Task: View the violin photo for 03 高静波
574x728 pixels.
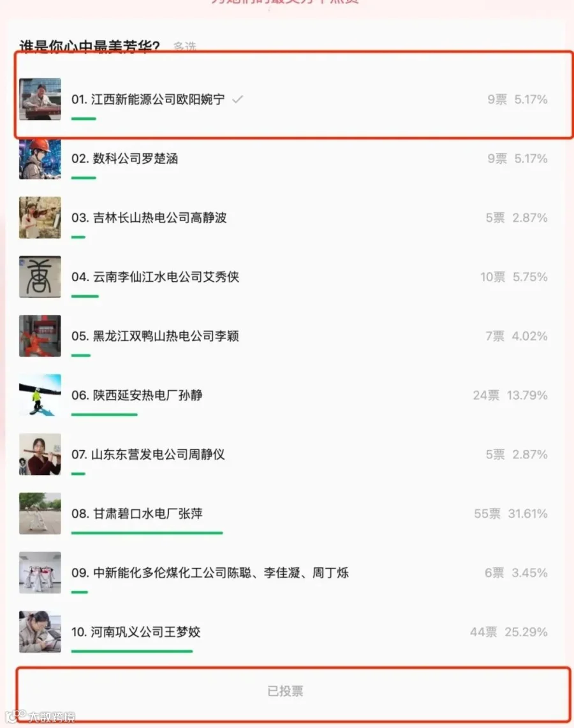Action: pos(40,217)
